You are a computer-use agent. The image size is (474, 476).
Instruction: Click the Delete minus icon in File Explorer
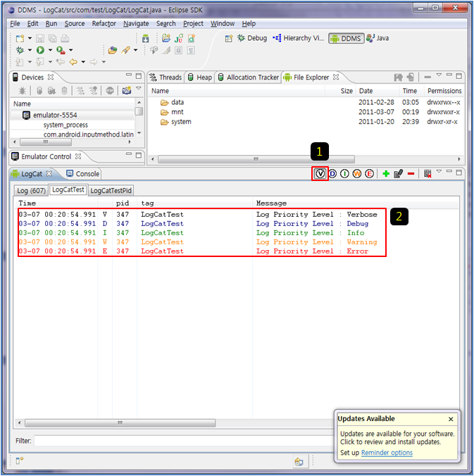[428, 77]
